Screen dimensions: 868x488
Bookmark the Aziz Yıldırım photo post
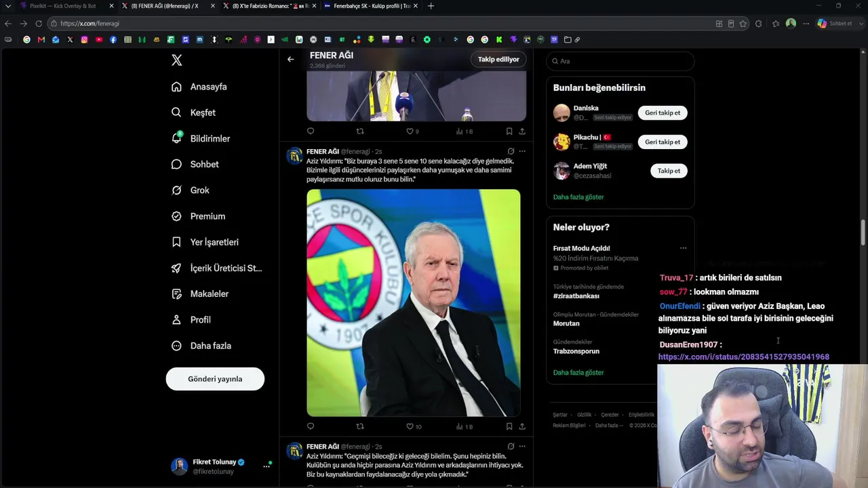coord(509,426)
